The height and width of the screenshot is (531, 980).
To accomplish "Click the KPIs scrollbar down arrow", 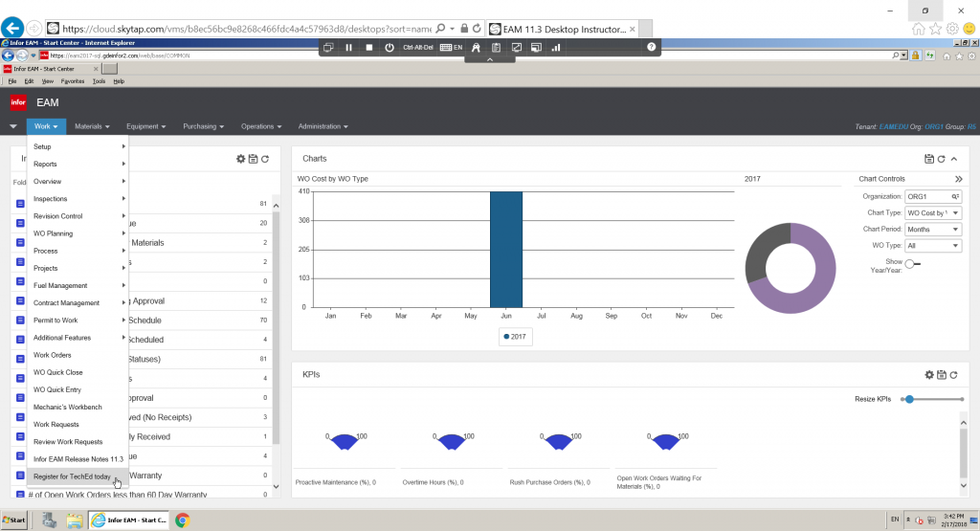I will (x=963, y=485).
